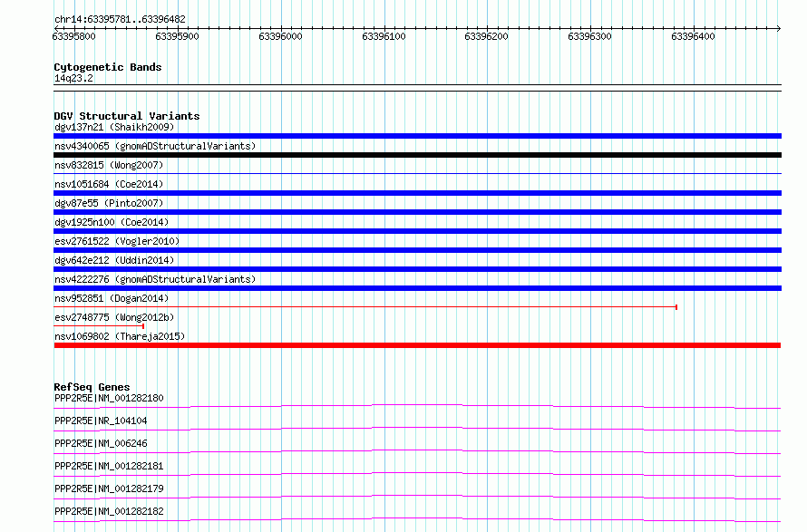Open transcript PPP2R5E|NM_001282181 label
This screenshot has width=807, height=532.
click(109, 466)
